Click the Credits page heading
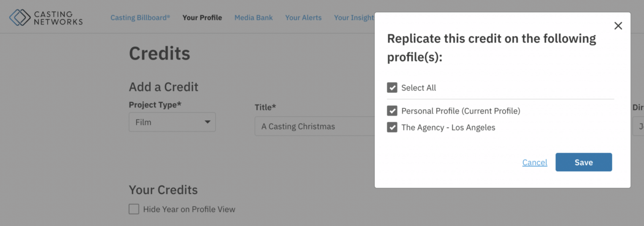644x226 pixels. point(159,53)
